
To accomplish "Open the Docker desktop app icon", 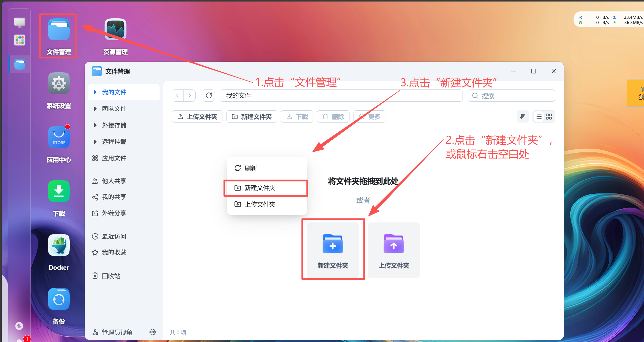I will [59, 245].
